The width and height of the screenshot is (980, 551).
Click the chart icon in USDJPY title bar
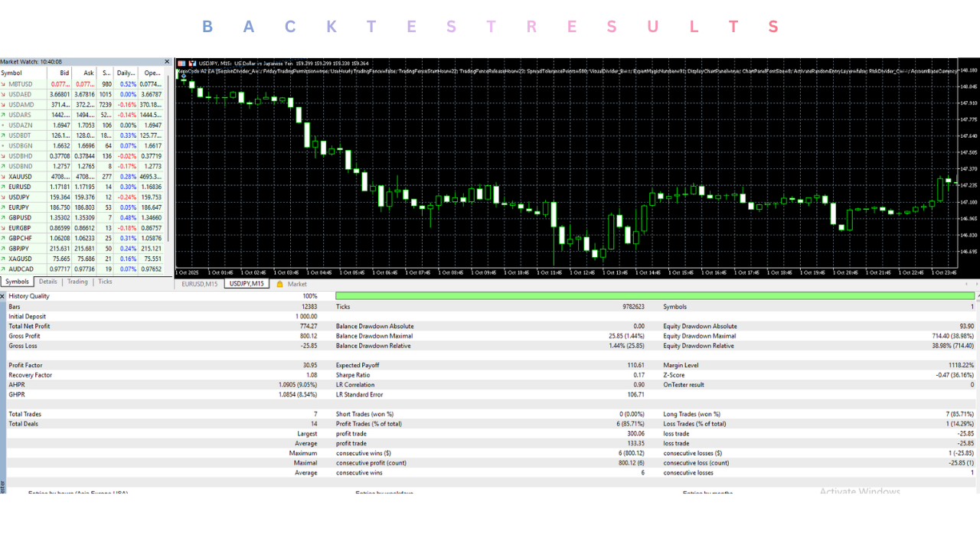click(192, 63)
